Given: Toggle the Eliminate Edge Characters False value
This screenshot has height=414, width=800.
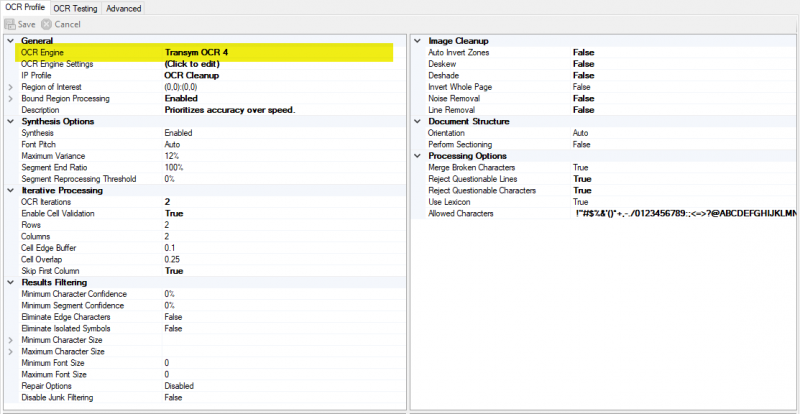Looking at the screenshot, I should [x=173, y=317].
